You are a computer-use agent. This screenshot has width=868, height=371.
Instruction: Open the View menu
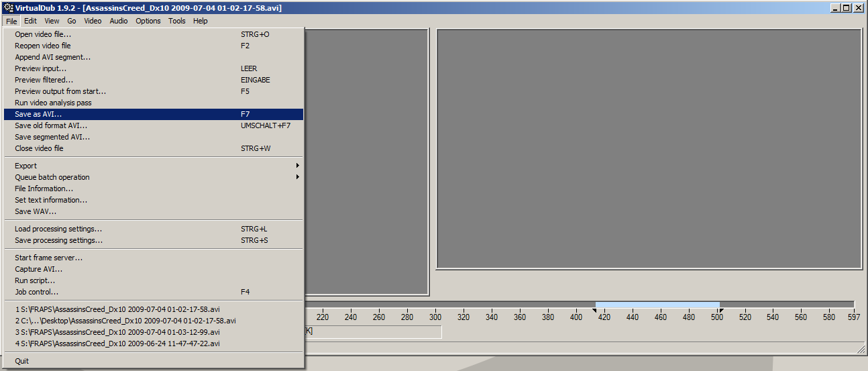(x=52, y=21)
